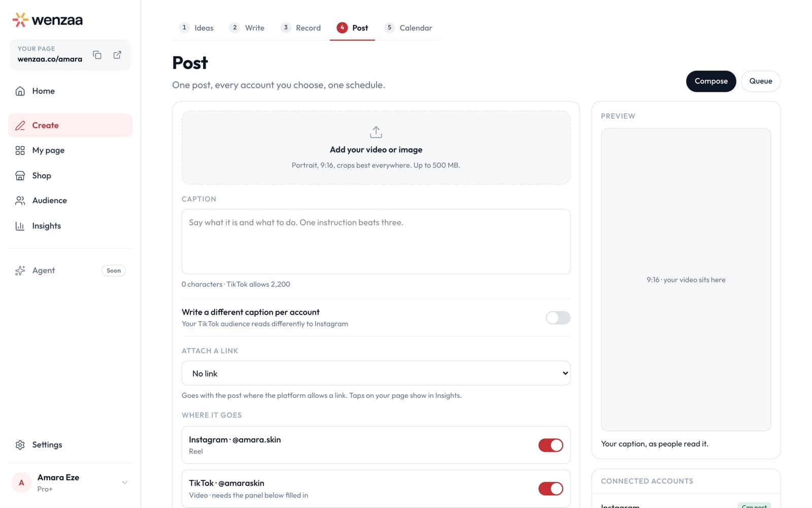Click the Create pencil icon
This screenshot has height=508, width=812.
20,125
